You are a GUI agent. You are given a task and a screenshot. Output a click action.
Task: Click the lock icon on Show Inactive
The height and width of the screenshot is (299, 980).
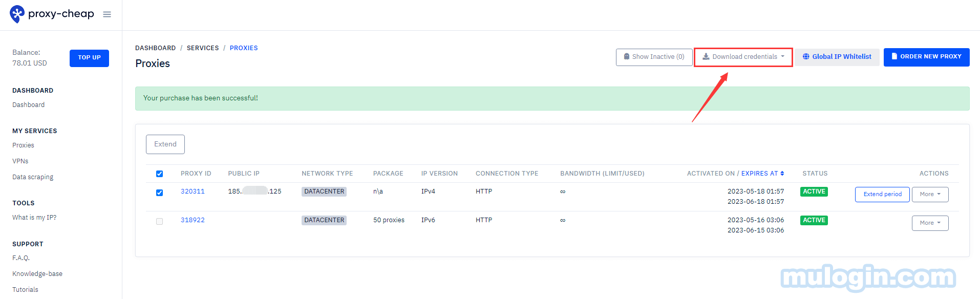(627, 56)
